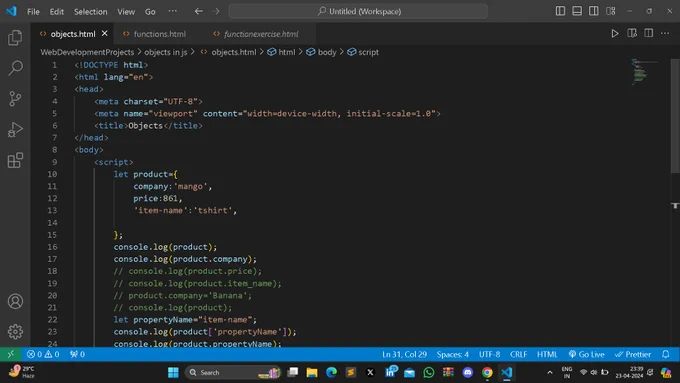Click the ports forwarded indicator showing 0

77,354
